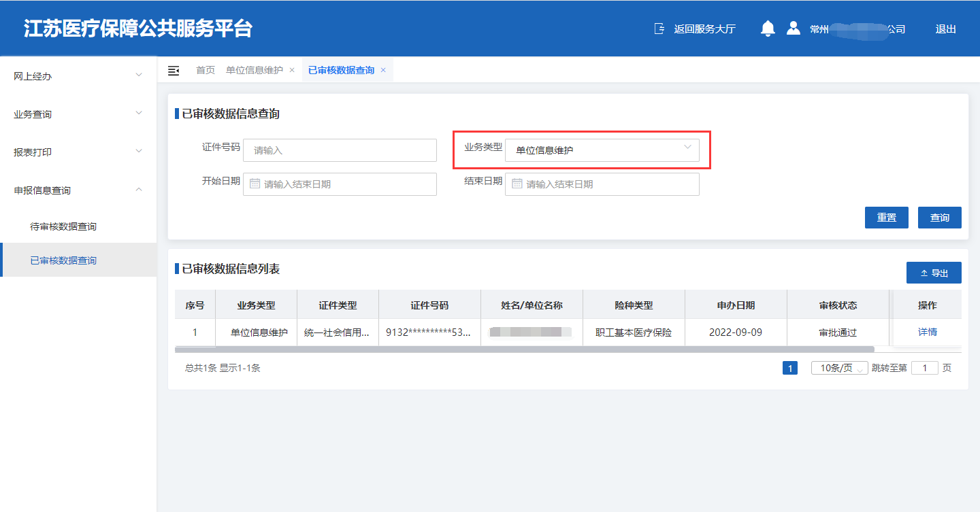
Task: Click the notification bell icon
Action: pos(768,29)
